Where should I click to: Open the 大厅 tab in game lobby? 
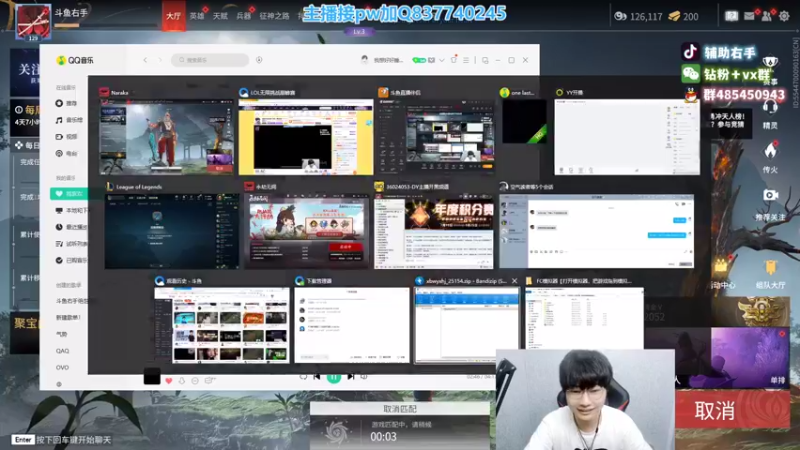[173, 16]
